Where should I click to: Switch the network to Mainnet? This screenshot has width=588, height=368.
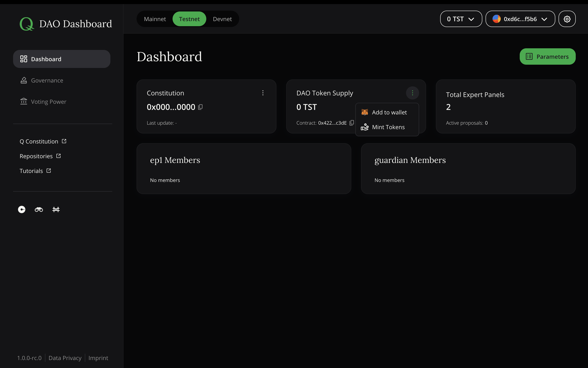click(x=155, y=19)
